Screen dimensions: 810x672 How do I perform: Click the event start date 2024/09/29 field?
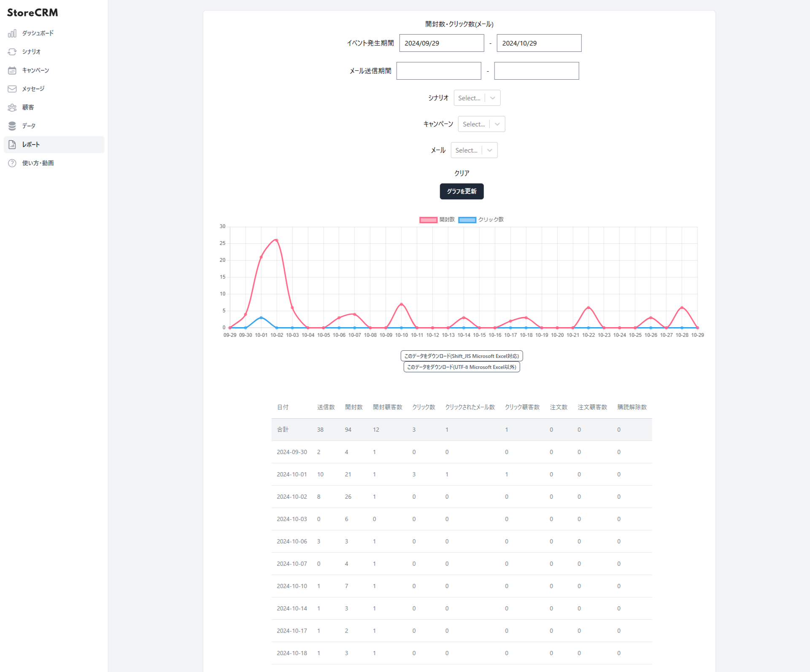(442, 43)
